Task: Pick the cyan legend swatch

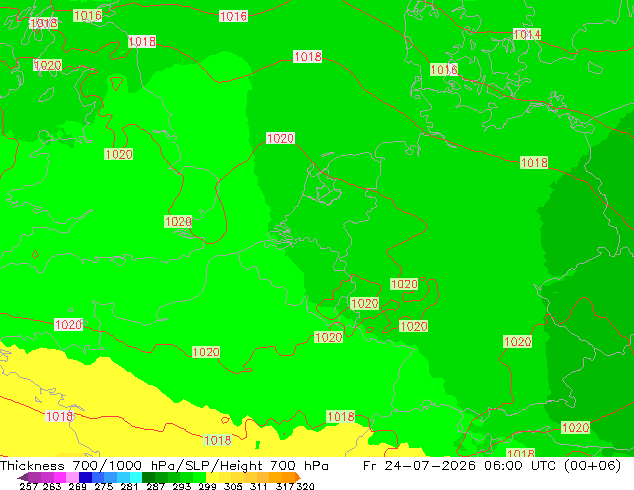Action: (x=136, y=477)
